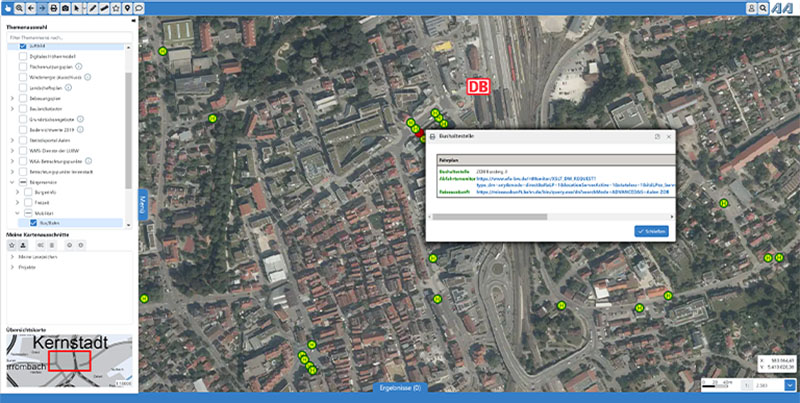Open dropdown beside the selection arrow tool

(84, 8)
